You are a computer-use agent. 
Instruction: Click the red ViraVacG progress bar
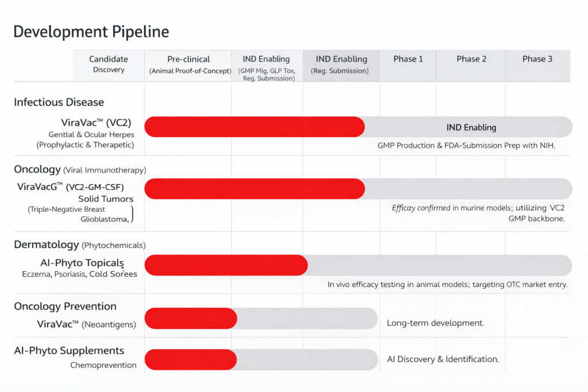[254, 189]
